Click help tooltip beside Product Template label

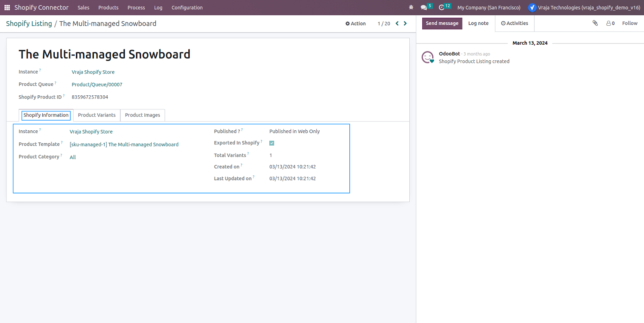click(x=62, y=143)
